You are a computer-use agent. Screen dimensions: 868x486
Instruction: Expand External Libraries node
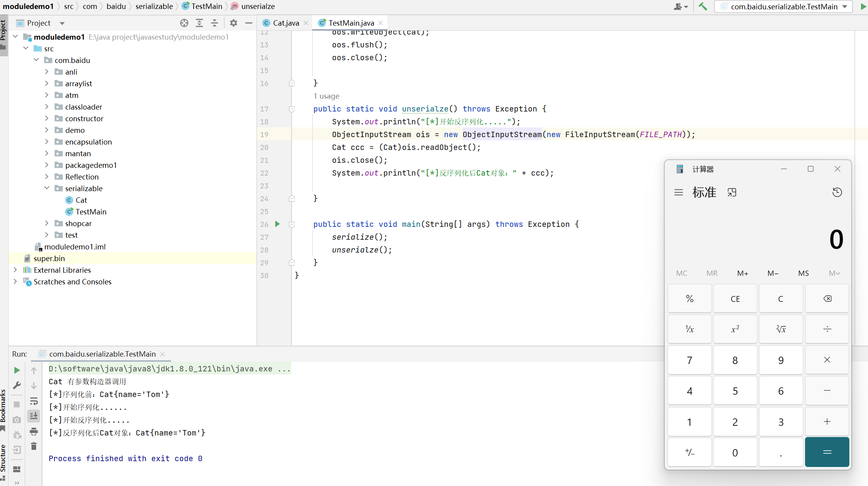click(16, 270)
